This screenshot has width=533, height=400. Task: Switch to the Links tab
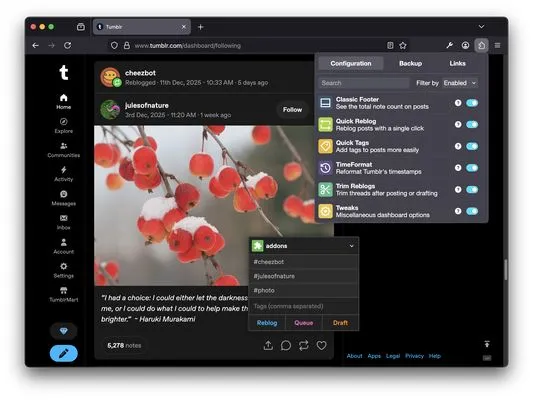click(x=457, y=63)
